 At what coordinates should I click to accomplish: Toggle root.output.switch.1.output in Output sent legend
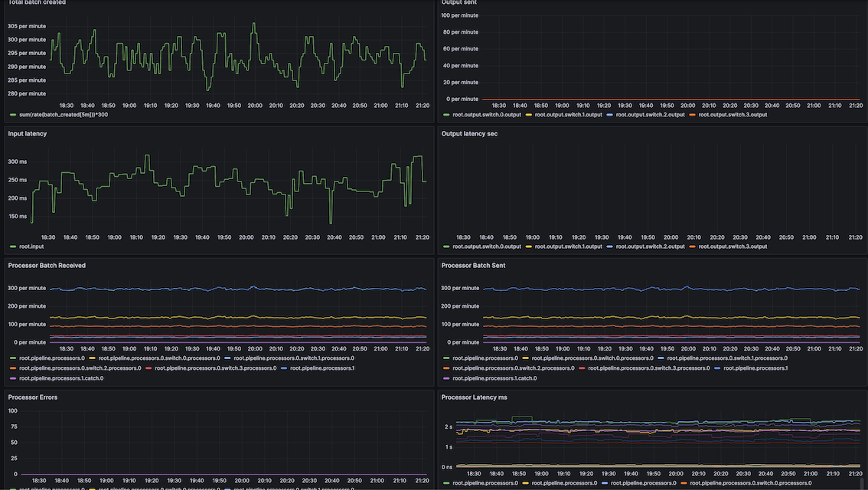(x=568, y=115)
